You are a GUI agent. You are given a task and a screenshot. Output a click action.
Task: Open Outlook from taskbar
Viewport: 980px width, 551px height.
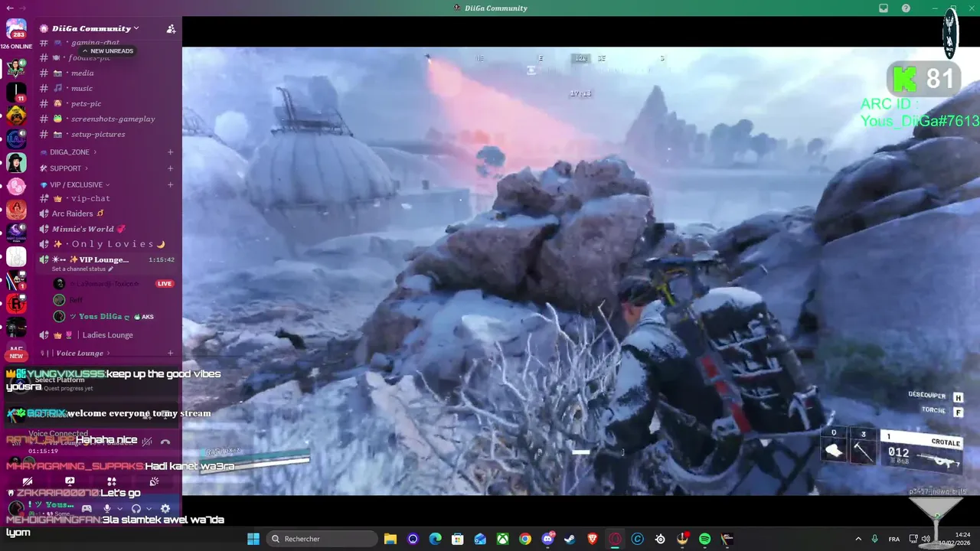(480, 539)
